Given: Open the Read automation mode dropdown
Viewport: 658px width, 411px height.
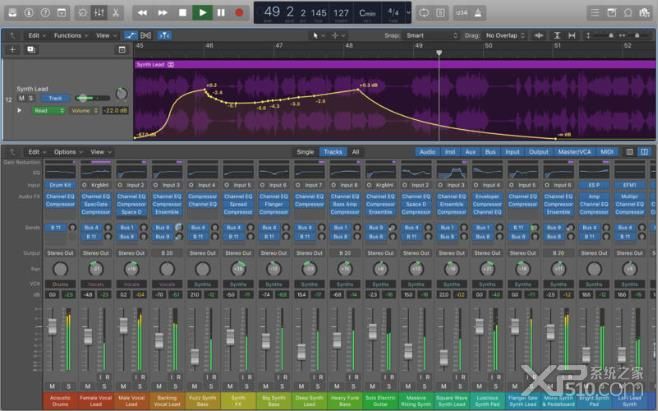Looking at the screenshot, I should click(x=49, y=110).
